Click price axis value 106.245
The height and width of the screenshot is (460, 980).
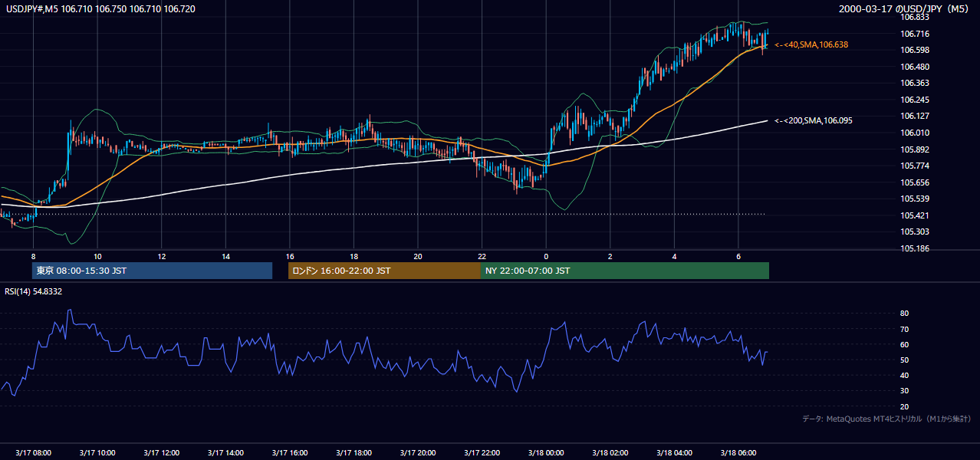coord(915,100)
